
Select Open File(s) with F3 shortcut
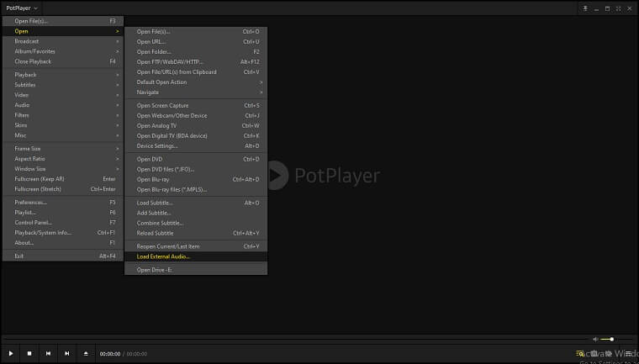[x=63, y=21]
